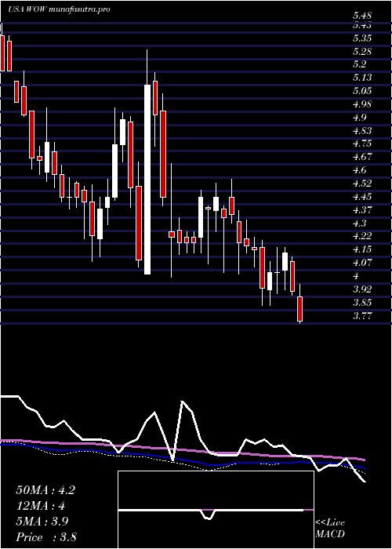Select the 4.45 price axis label

coord(362,197)
